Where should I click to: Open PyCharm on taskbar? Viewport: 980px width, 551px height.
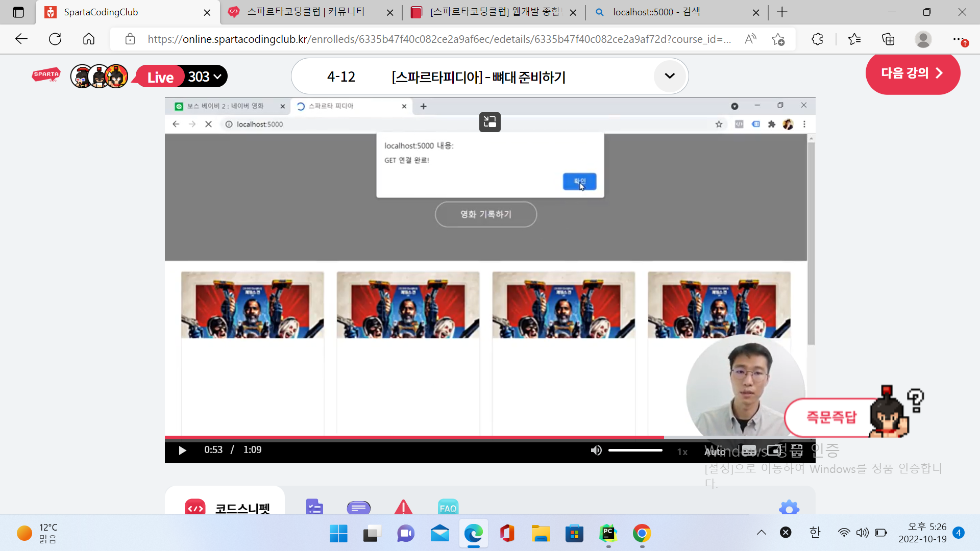coord(608,534)
